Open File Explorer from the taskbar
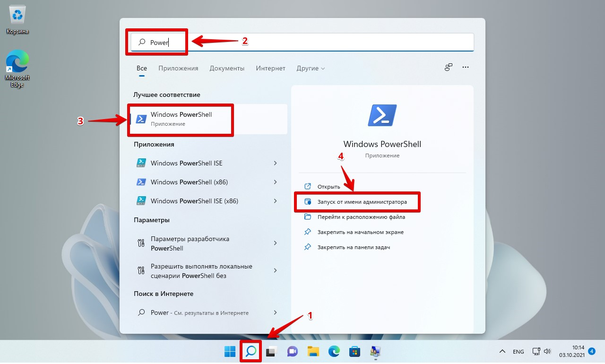The height and width of the screenshot is (364, 605). tap(313, 351)
